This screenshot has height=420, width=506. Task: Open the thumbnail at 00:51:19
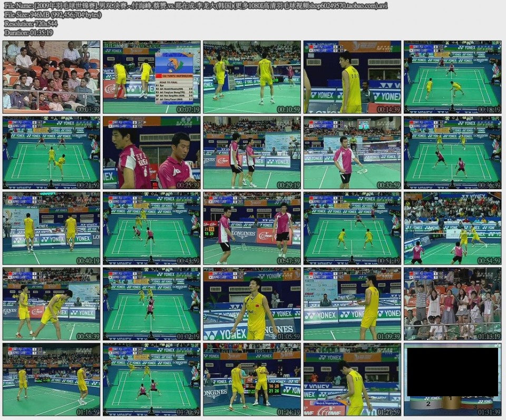tap(353, 228)
